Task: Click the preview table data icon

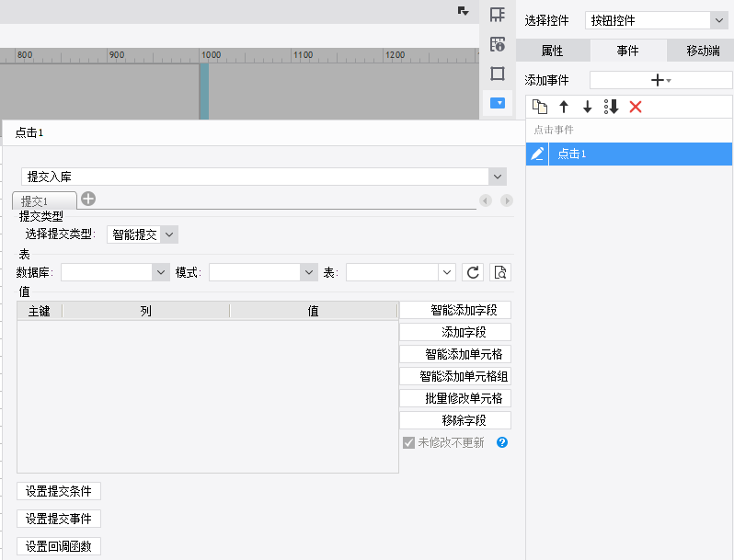Action: (x=499, y=272)
